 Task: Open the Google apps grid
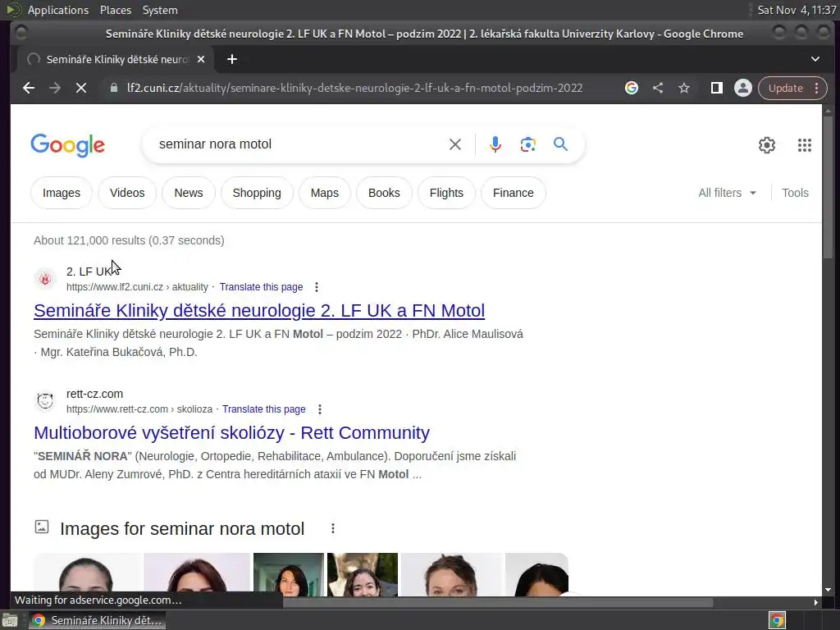coord(804,145)
